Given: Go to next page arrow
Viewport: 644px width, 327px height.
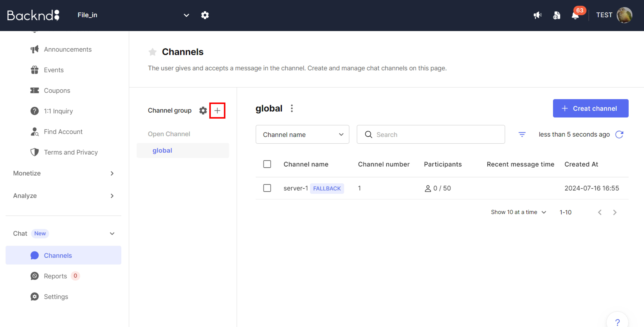Looking at the screenshot, I should coord(615,212).
